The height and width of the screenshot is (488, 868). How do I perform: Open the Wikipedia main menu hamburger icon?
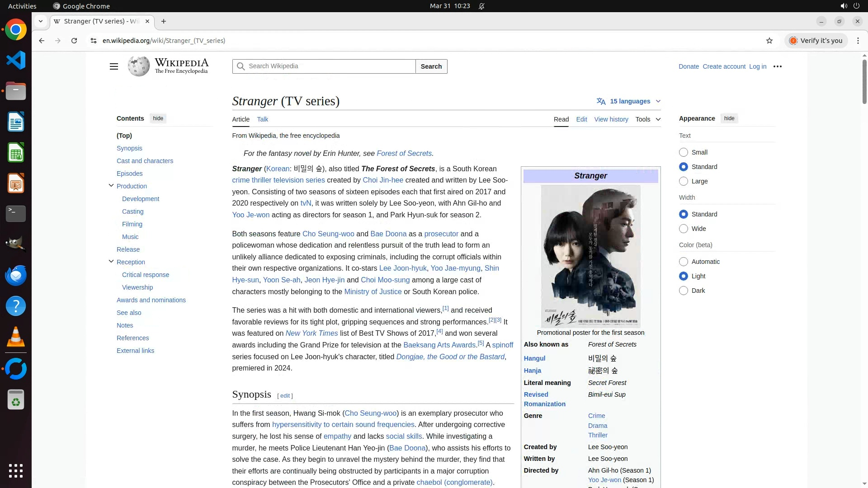(x=113, y=66)
